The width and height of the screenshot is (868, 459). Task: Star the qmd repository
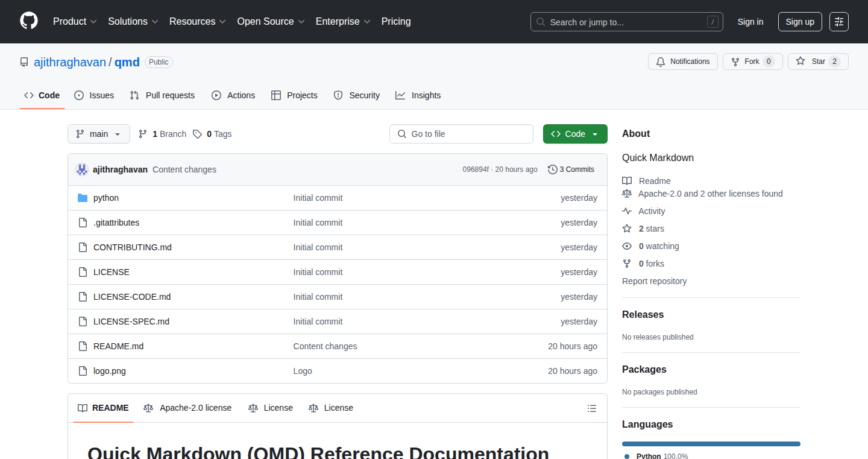click(818, 62)
